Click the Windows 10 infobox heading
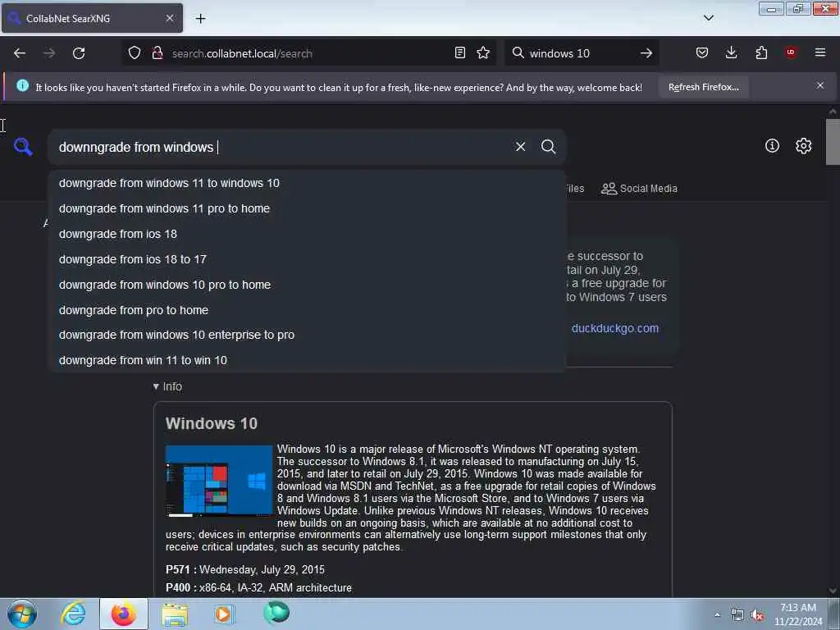 coord(212,424)
